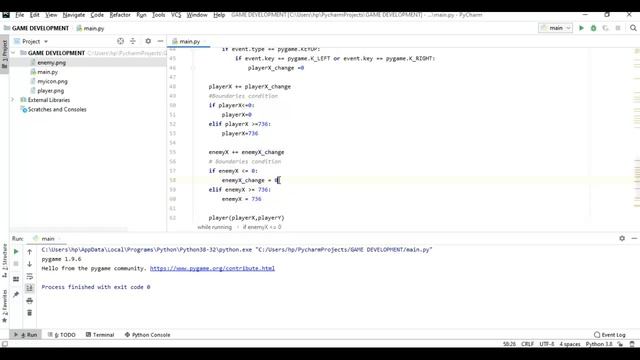Toggle the Run tool window button
This screenshot has height=360, width=640.
25,335
